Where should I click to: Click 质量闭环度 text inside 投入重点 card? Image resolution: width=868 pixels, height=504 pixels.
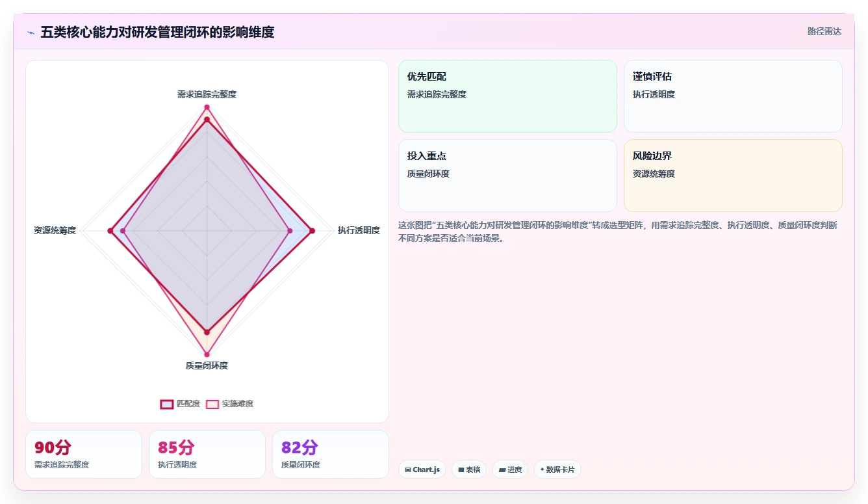pos(429,174)
